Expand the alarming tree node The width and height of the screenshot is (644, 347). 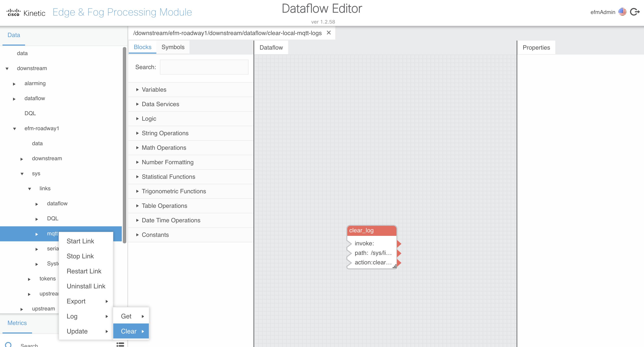tap(14, 84)
